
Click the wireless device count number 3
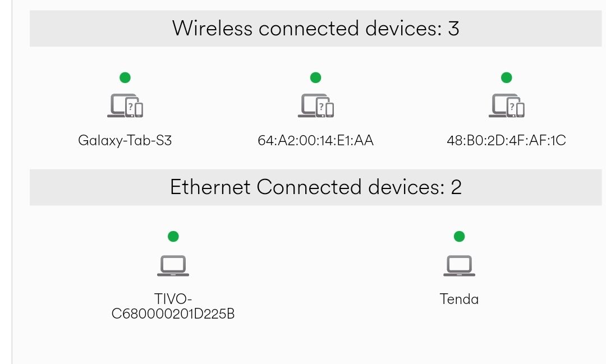[453, 28]
